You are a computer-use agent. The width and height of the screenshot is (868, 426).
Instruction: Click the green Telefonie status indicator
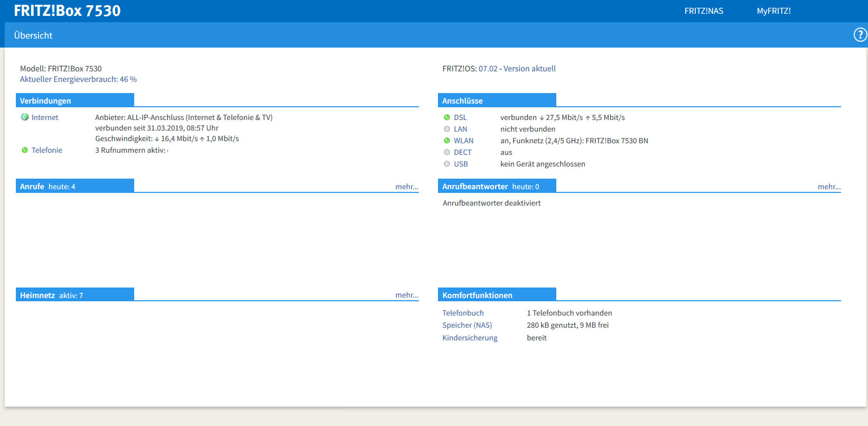click(x=25, y=150)
